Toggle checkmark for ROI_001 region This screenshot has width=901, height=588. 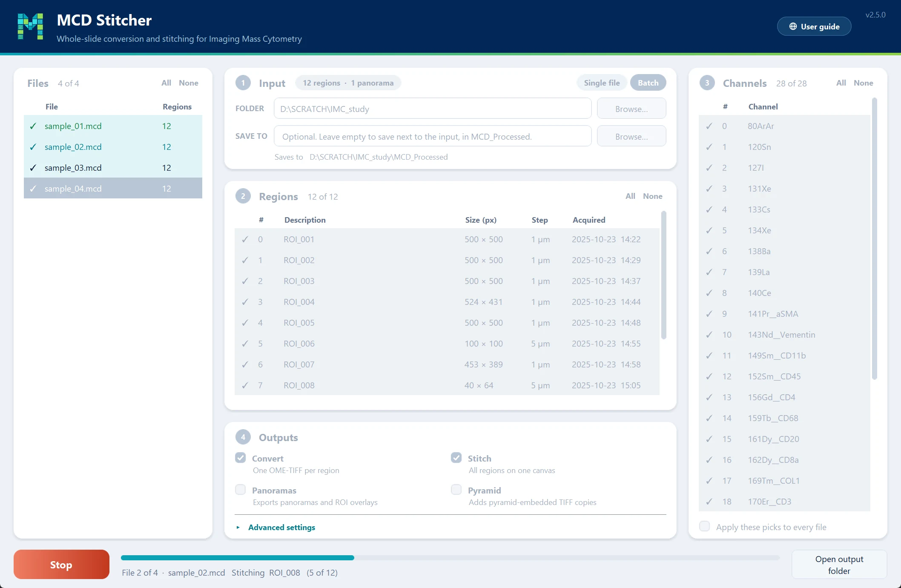[x=245, y=239]
